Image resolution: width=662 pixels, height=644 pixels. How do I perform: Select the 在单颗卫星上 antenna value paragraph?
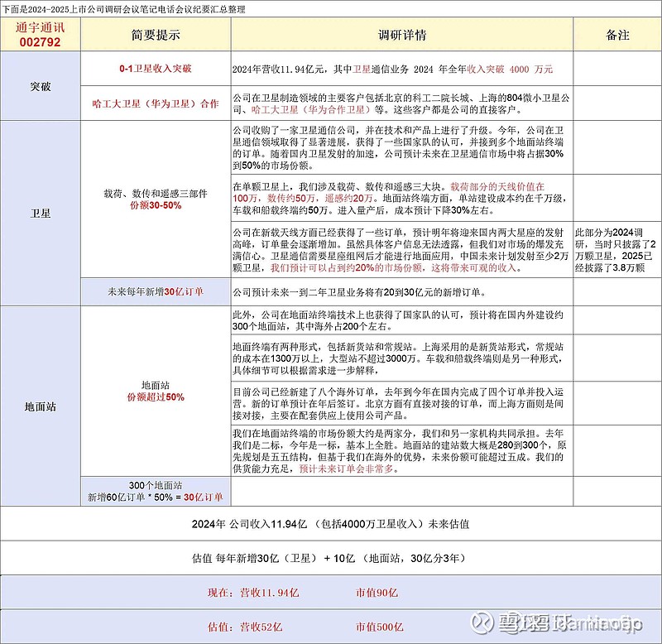pyautogui.click(x=402, y=198)
